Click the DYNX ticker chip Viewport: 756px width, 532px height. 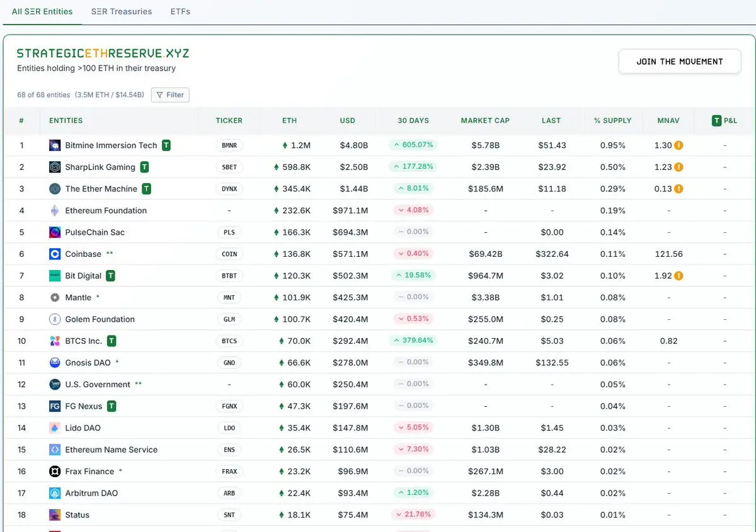(229, 189)
